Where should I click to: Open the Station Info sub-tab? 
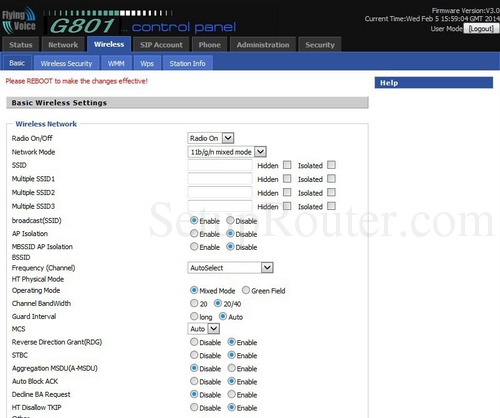[187, 63]
